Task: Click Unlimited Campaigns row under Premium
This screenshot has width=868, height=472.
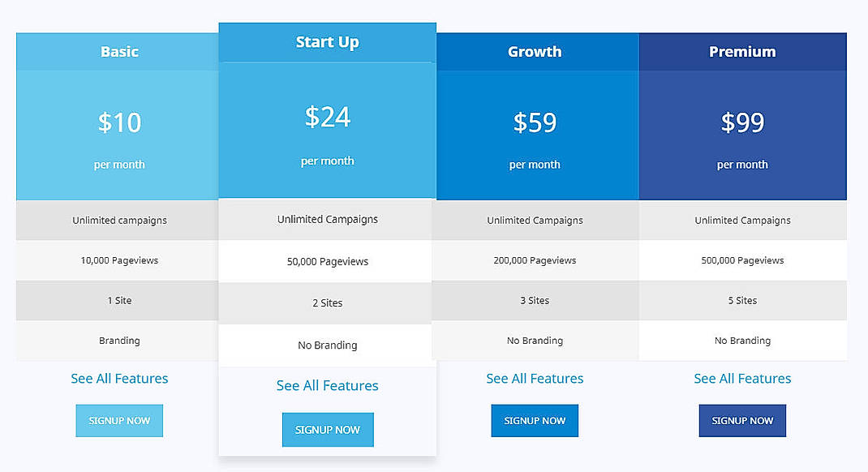Action: [x=742, y=220]
